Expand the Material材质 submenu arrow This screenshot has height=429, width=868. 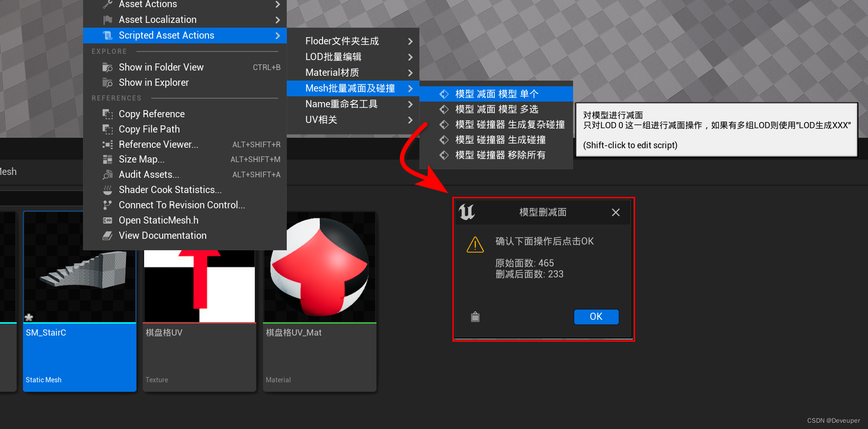pyautogui.click(x=410, y=73)
